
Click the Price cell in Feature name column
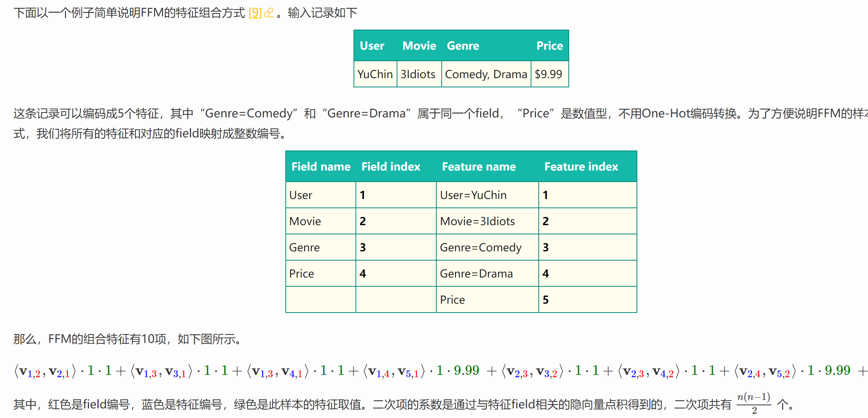(x=488, y=299)
